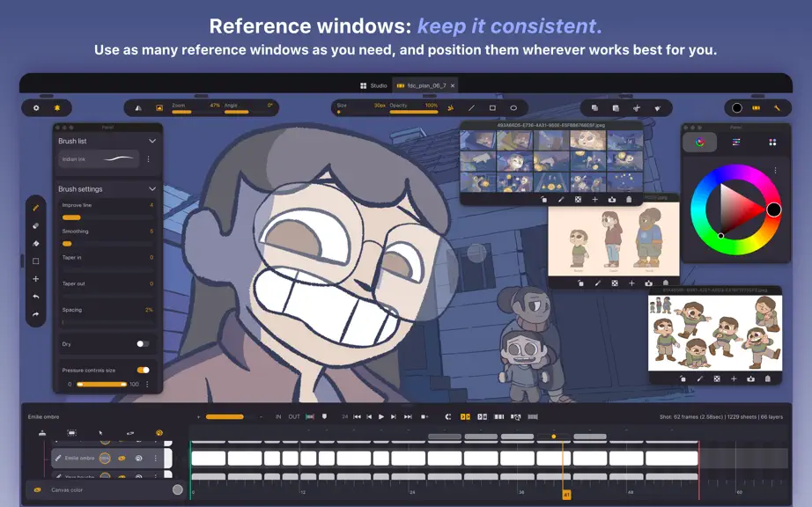The height and width of the screenshot is (507, 812).
Task: Open the settings gear in top toolbar
Action: pyautogui.click(x=36, y=108)
